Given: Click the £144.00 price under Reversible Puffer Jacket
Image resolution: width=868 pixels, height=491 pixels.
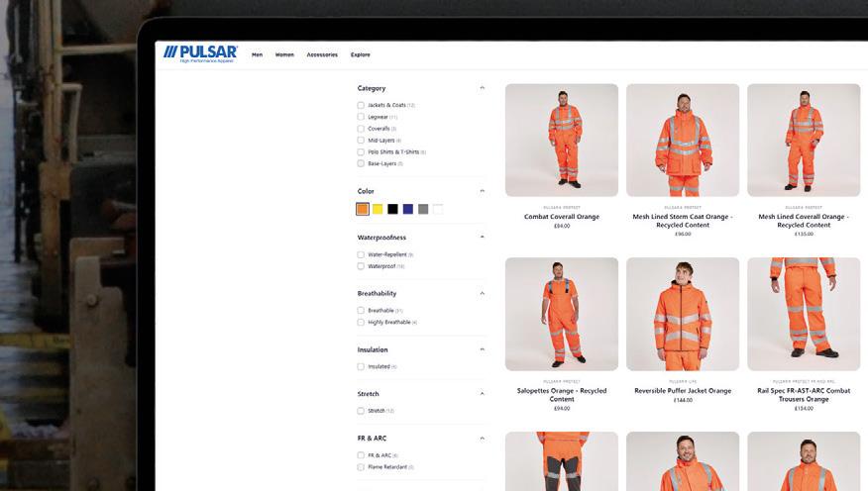Looking at the screenshot, I should (x=683, y=400).
